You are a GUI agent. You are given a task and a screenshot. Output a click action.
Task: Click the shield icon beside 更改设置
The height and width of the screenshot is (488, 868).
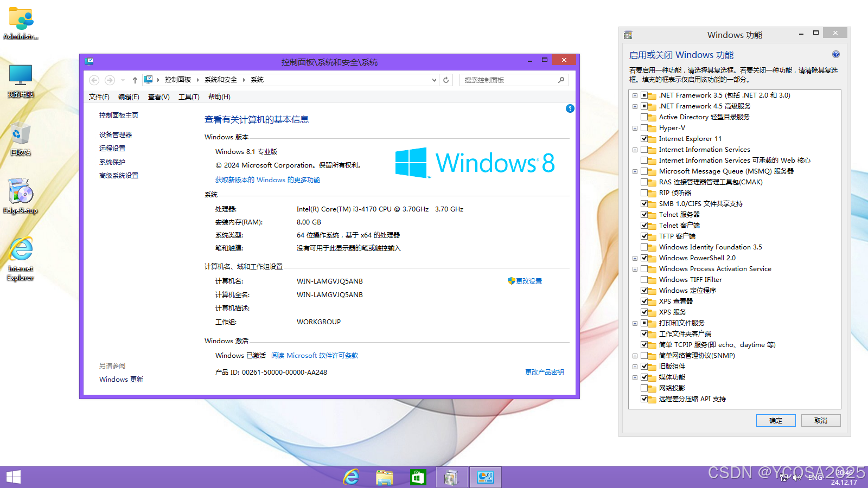pyautogui.click(x=511, y=281)
